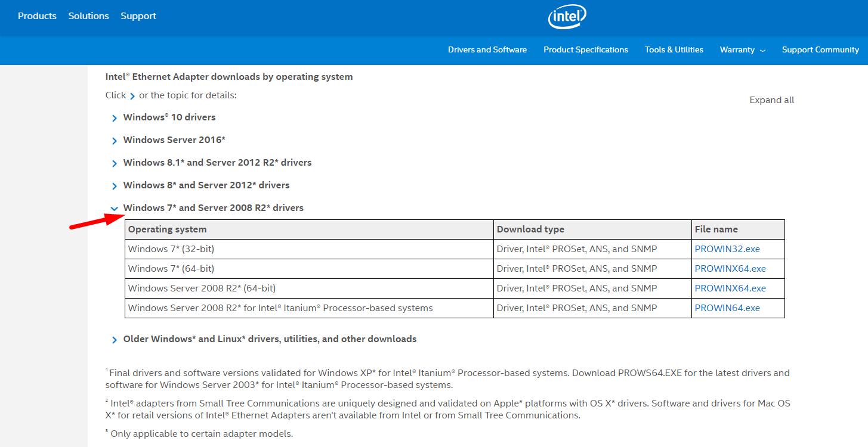Download PROWINX64.exe for Windows 7 64-bit
868x447 pixels.
click(x=730, y=269)
